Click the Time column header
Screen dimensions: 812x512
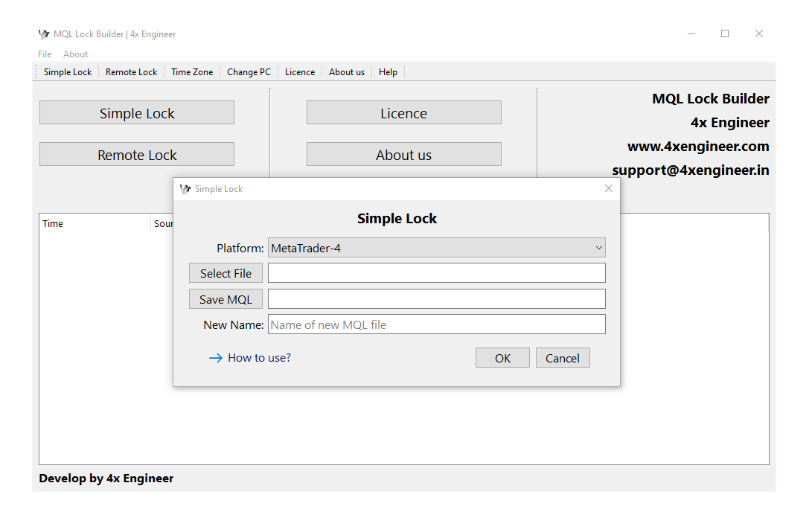click(95, 224)
